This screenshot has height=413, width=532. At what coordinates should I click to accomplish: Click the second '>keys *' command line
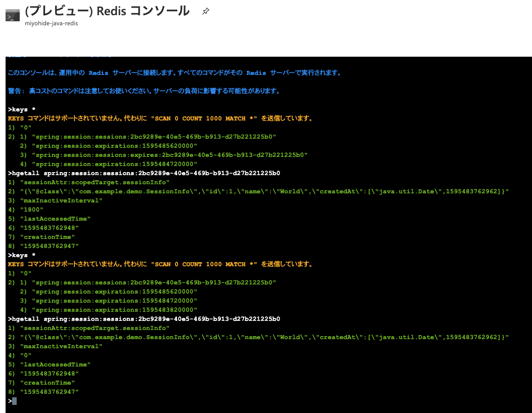22,255
